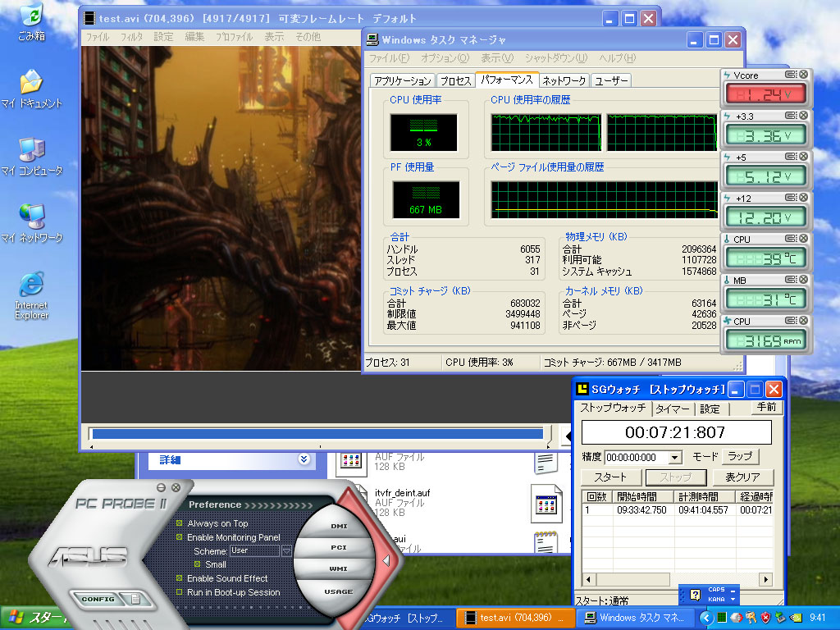Open the language bar options arrow
The height and width of the screenshot is (630, 840).
pyautogui.click(x=733, y=599)
